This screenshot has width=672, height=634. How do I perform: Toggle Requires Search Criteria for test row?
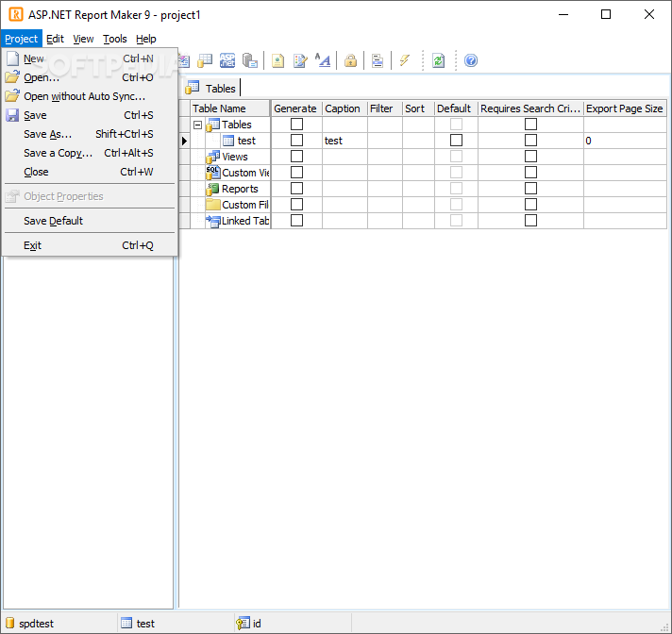[x=530, y=140]
